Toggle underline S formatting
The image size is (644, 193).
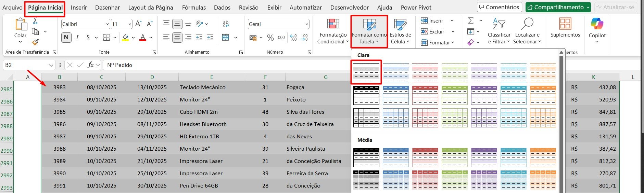pos(88,38)
